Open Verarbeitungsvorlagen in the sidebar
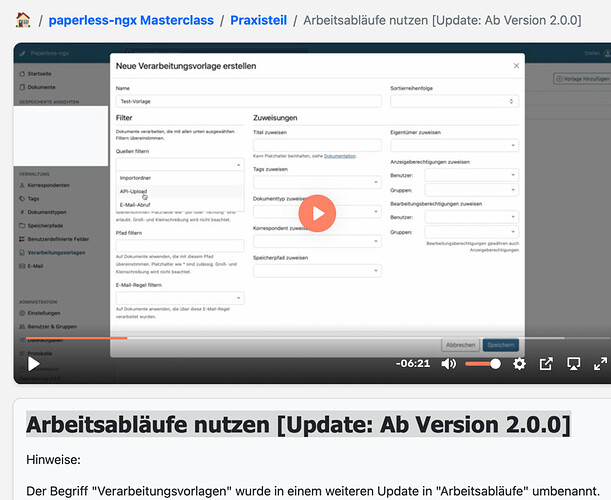 click(x=56, y=253)
